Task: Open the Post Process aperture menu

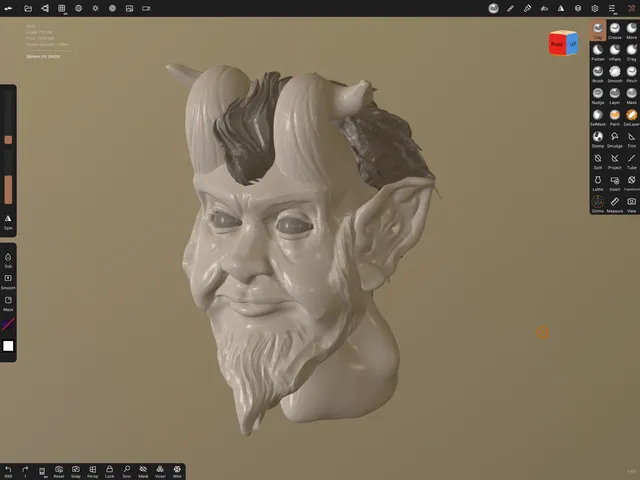Action: coord(112,8)
